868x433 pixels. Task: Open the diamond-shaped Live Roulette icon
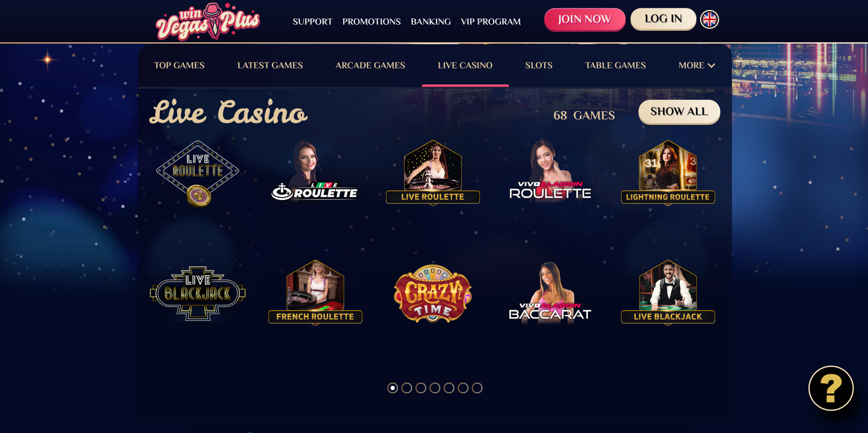(197, 173)
